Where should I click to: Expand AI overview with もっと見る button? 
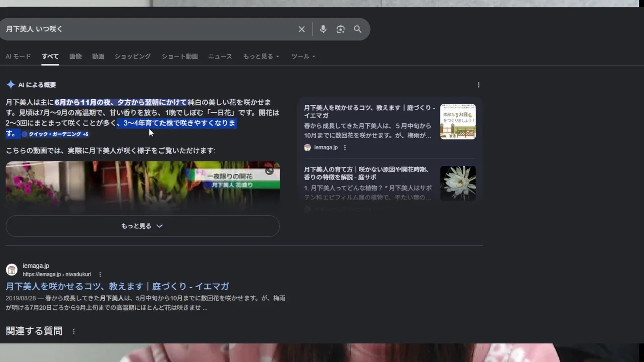pos(142,226)
